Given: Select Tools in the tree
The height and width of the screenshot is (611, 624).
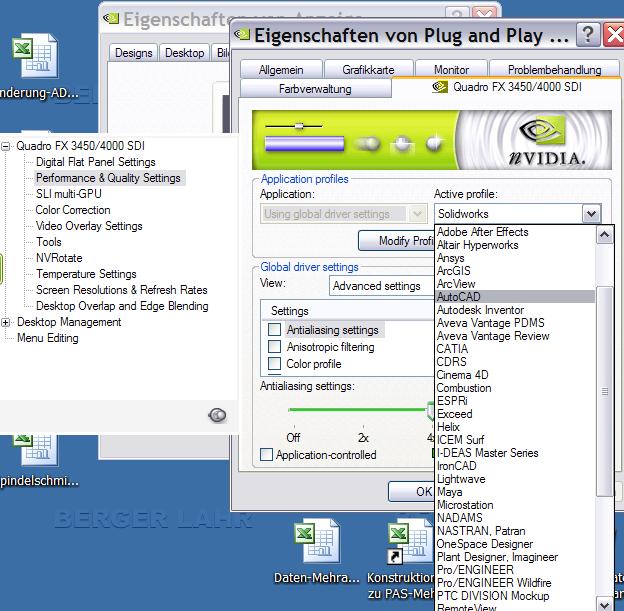Looking at the screenshot, I should pyautogui.click(x=49, y=242).
